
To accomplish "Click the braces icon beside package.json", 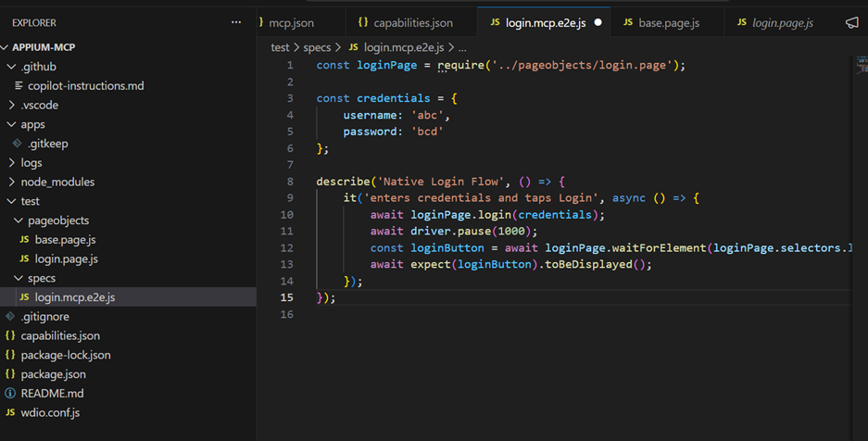I will 10,374.
